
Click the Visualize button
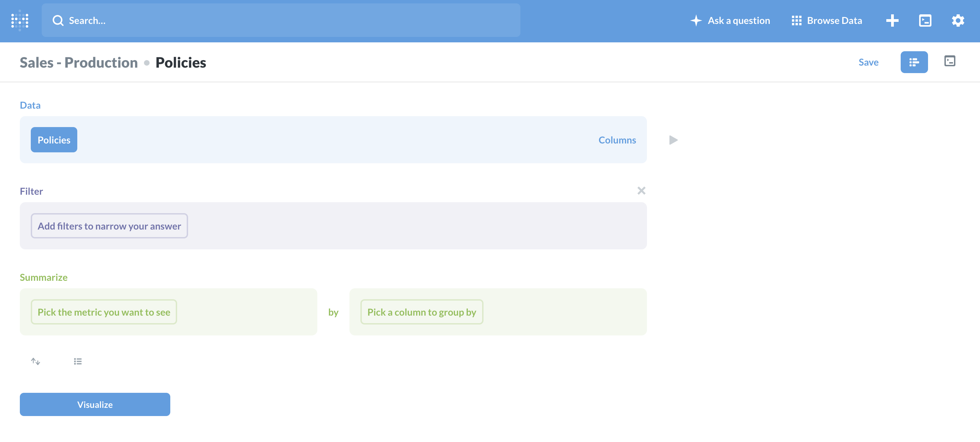95,404
